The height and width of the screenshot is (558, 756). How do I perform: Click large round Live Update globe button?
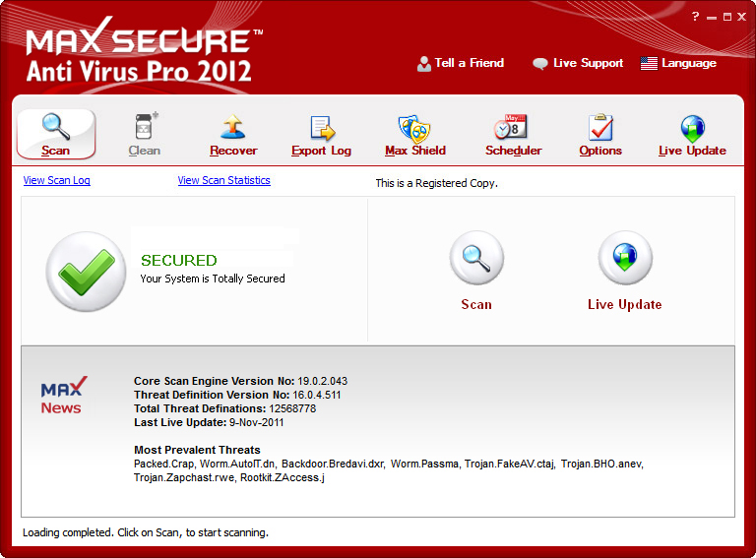(x=625, y=258)
